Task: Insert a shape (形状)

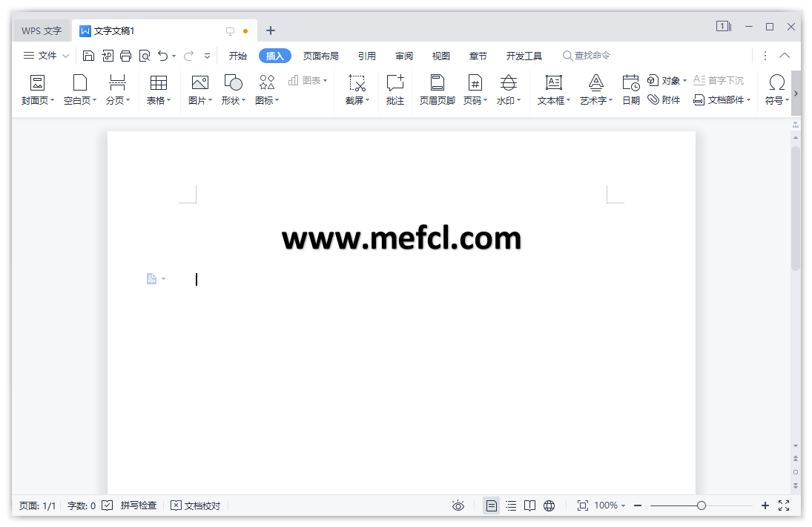Action: (234, 90)
